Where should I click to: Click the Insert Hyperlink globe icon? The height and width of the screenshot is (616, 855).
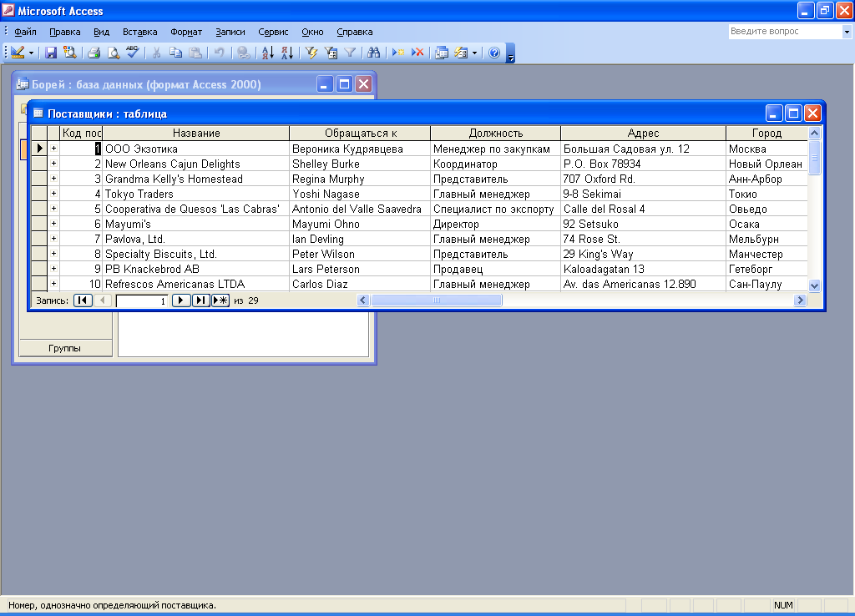pyautogui.click(x=243, y=53)
